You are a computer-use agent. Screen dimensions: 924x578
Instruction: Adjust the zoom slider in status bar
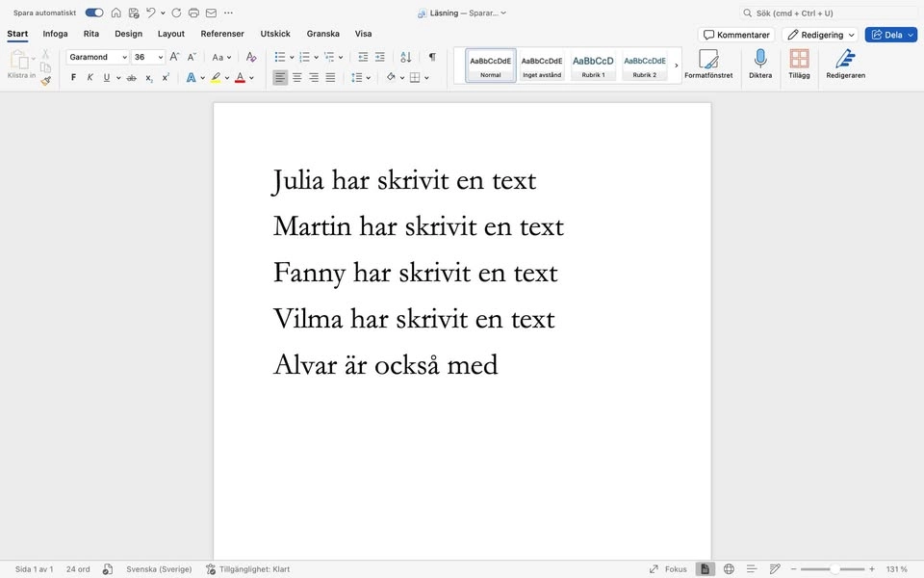(x=834, y=569)
